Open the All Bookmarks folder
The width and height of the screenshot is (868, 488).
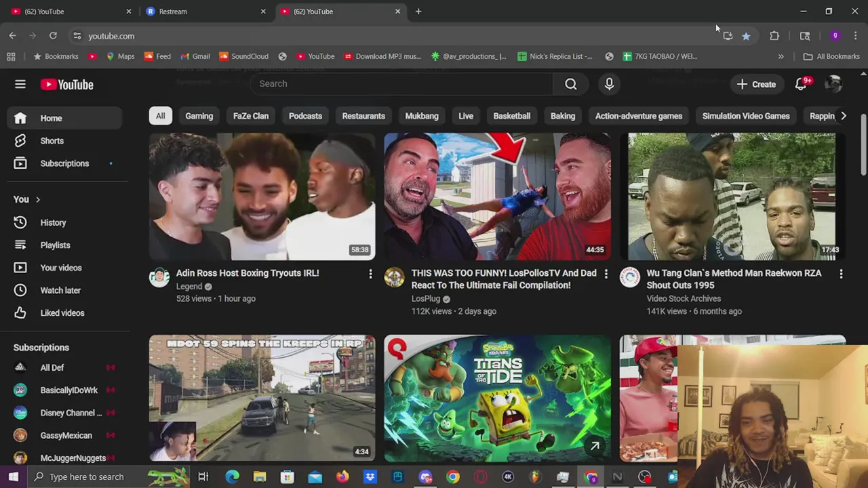tap(831, 56)
